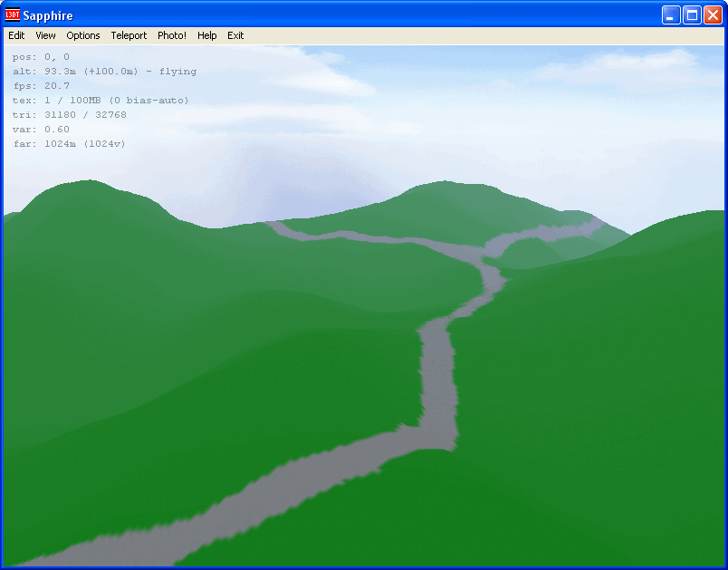Viewport: 728px width, 570px height.
Task: Open the Edit menu
Action: 16,35
